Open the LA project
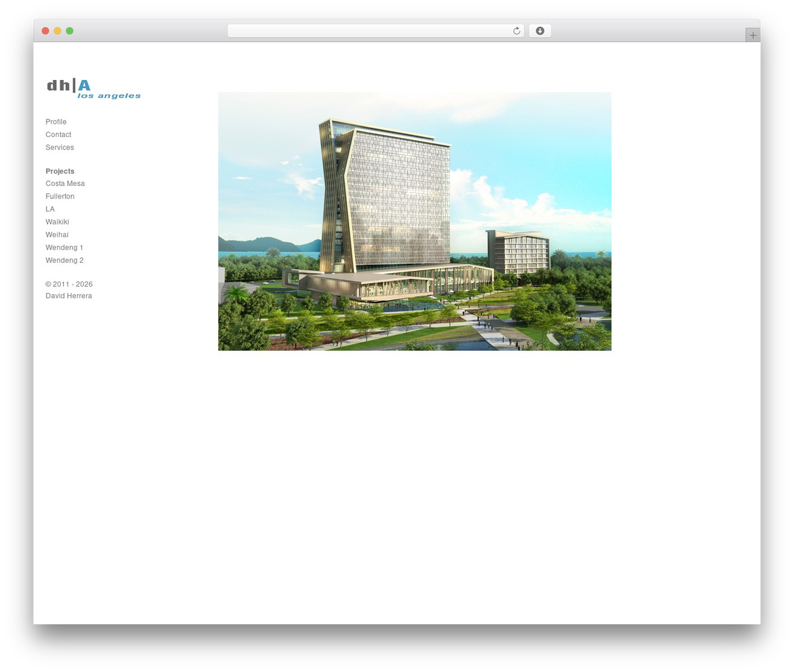794x672 pixels. (x=50, y=210)
